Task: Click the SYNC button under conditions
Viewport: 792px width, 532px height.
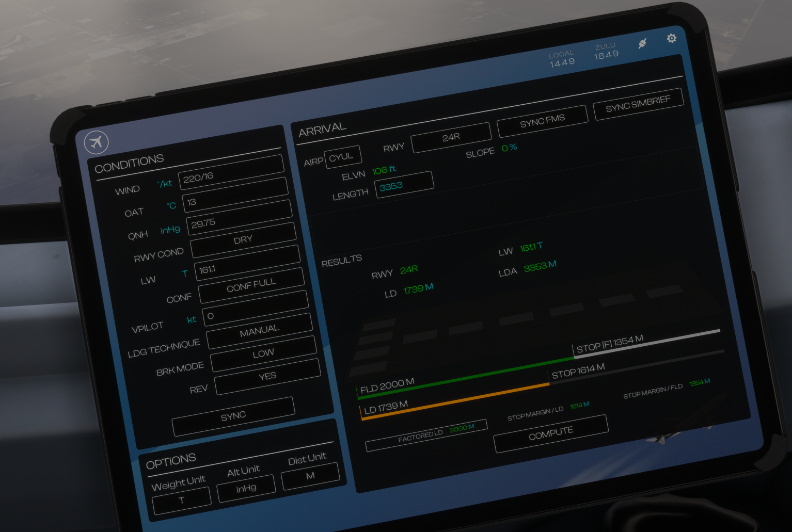Action: pos(233,416)
